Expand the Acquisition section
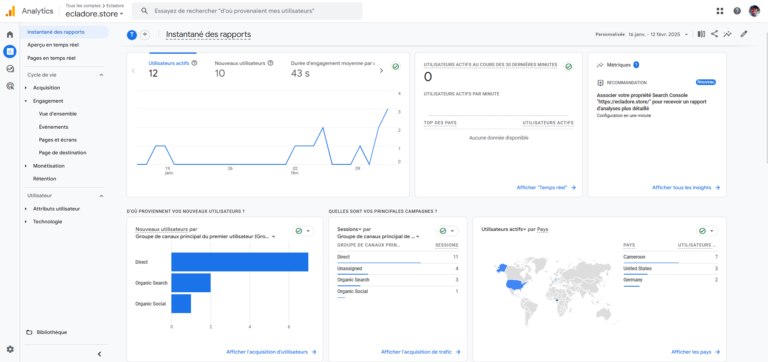This screenshot has height=362, width=768. [x=46, y=88]
